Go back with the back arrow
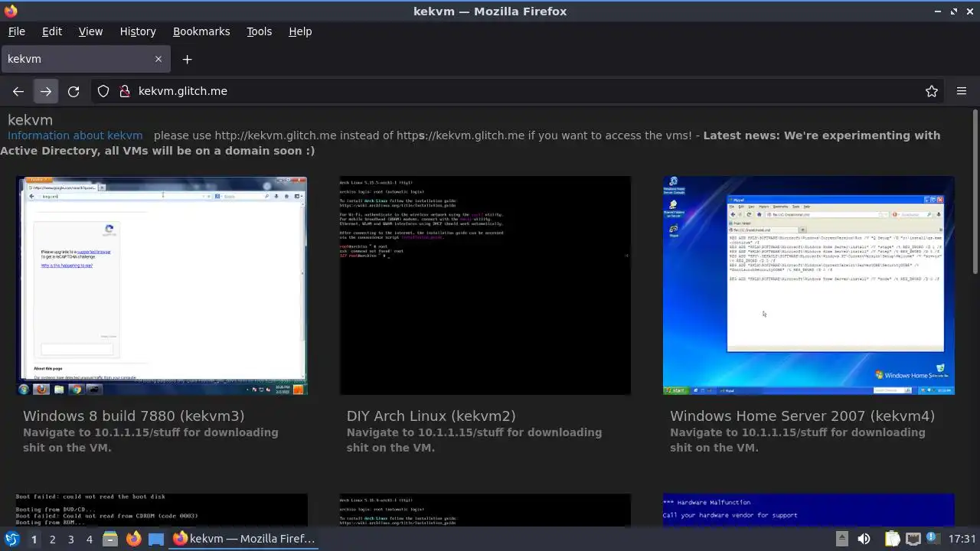The height and width of the screenshot is (551, 980). (x=18, y=91)
